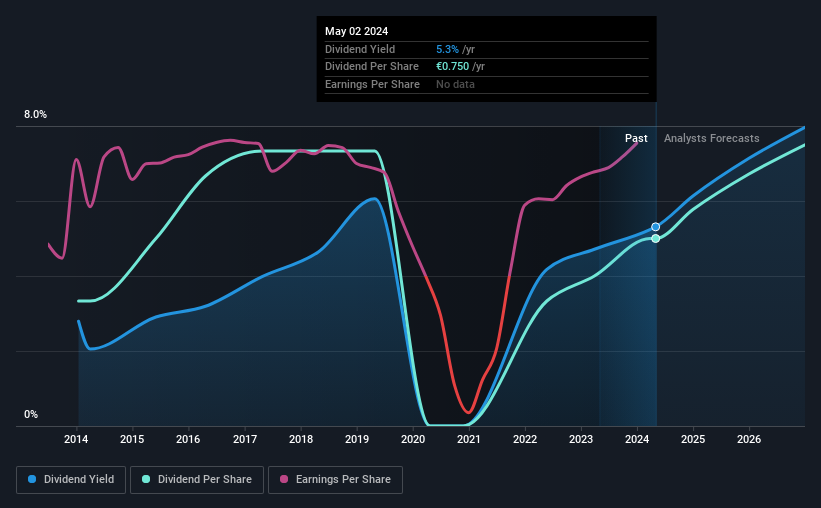Click the 2019 x-axis label
Viewport: 821px width, 508px height.
coord(357,439)
